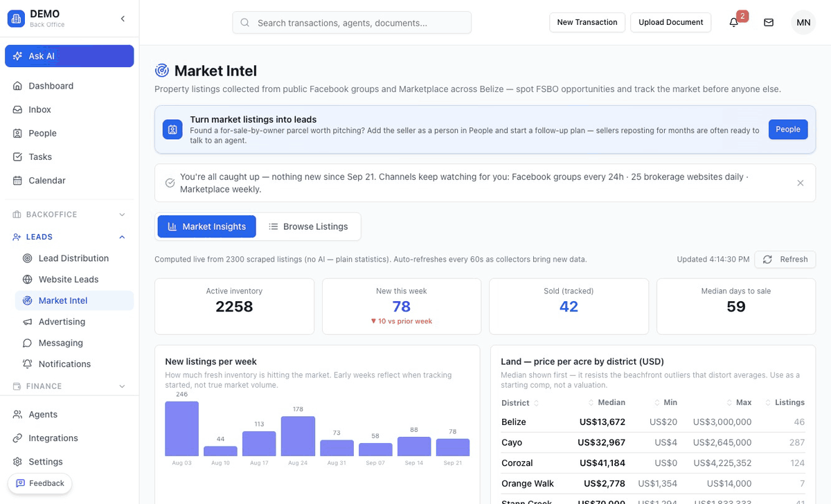Open Dashboard in the sidebar
The width and height of the screenshot is (831, 504).
[69, 86]
